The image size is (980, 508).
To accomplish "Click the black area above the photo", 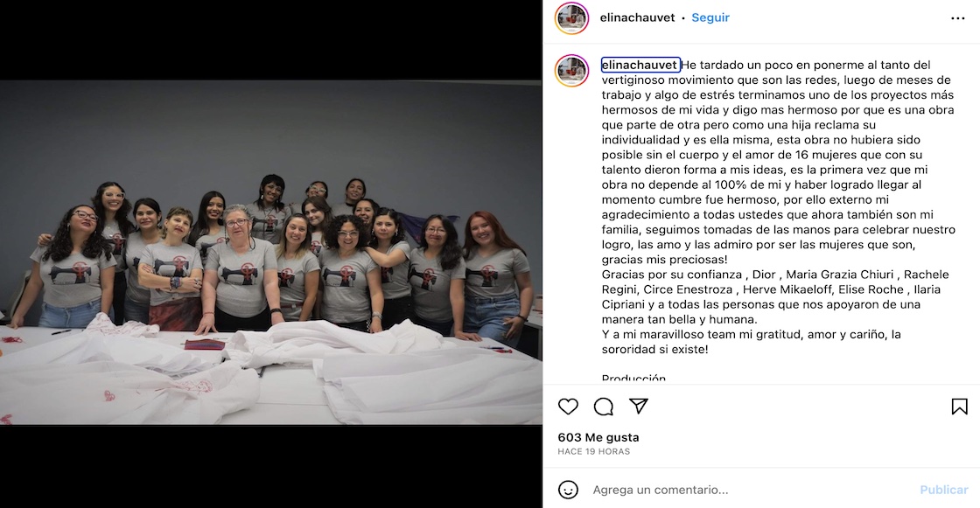I will [x=270, y=39].
